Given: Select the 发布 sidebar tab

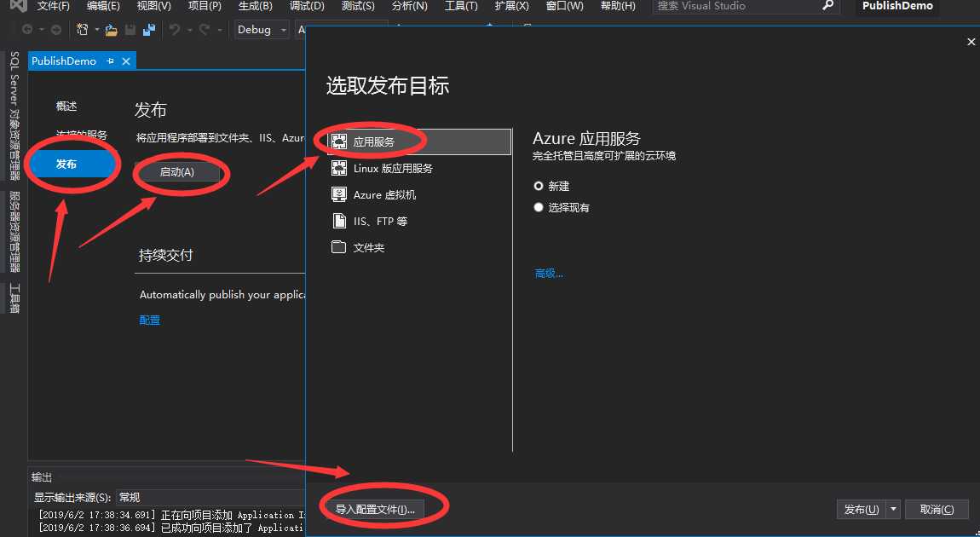Looking at the screenshot, I should pos(74,164).
